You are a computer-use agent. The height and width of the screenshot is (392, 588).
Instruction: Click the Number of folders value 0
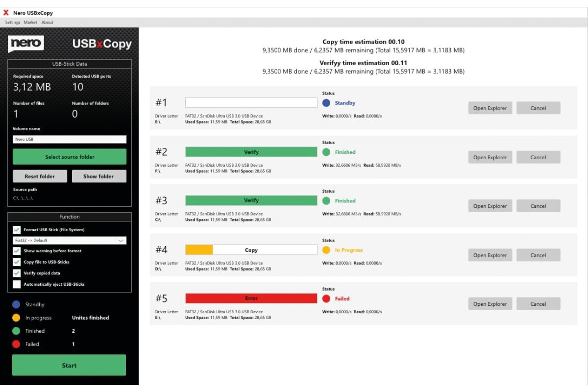pyautogui.click(x=75, y=114)
